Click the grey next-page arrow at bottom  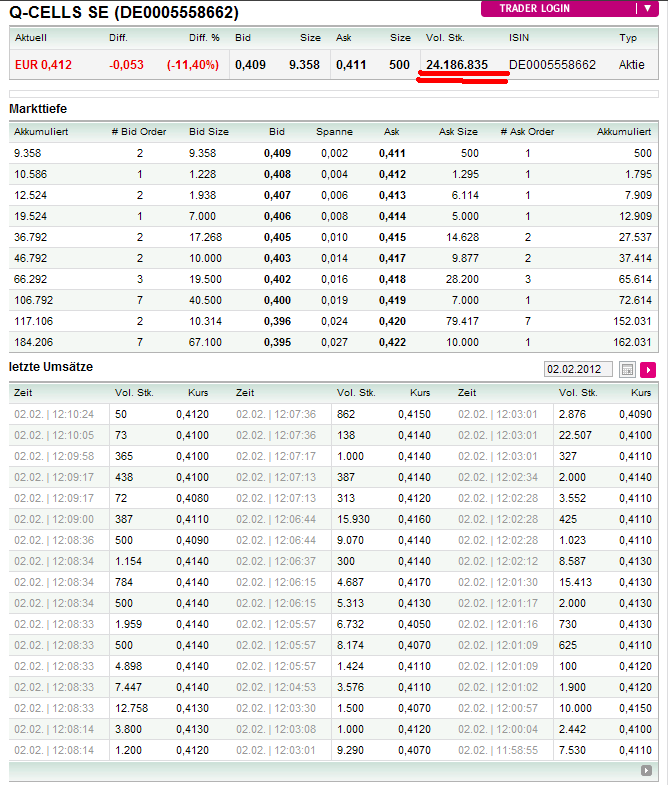(x=646, y=770)
